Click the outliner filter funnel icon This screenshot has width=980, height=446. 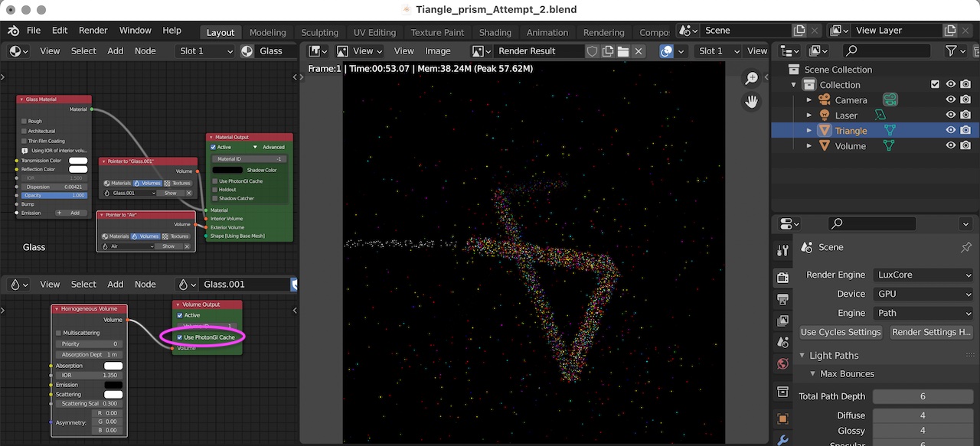tap(951, 50)
